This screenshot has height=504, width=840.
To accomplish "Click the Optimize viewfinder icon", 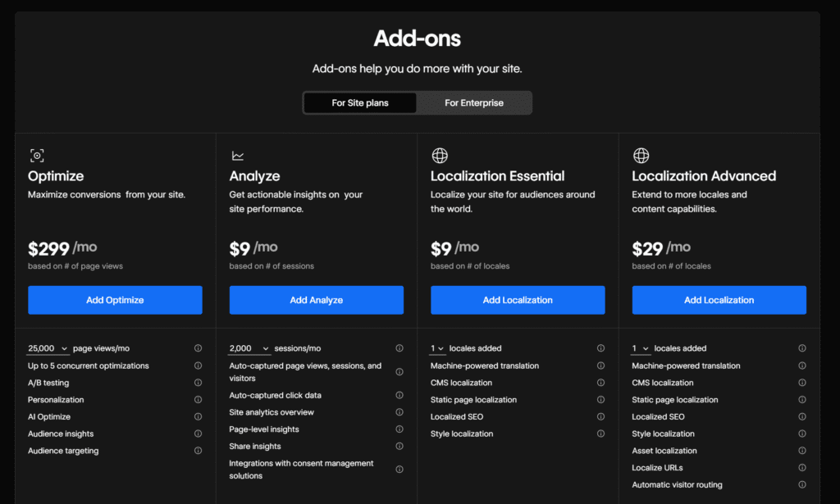I will click(x=37, y=155).
